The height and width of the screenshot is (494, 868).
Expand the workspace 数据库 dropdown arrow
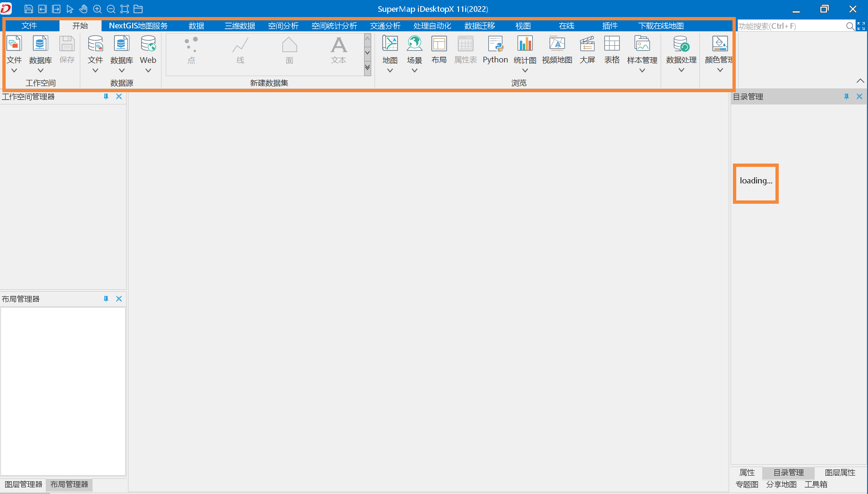[41, 70]
